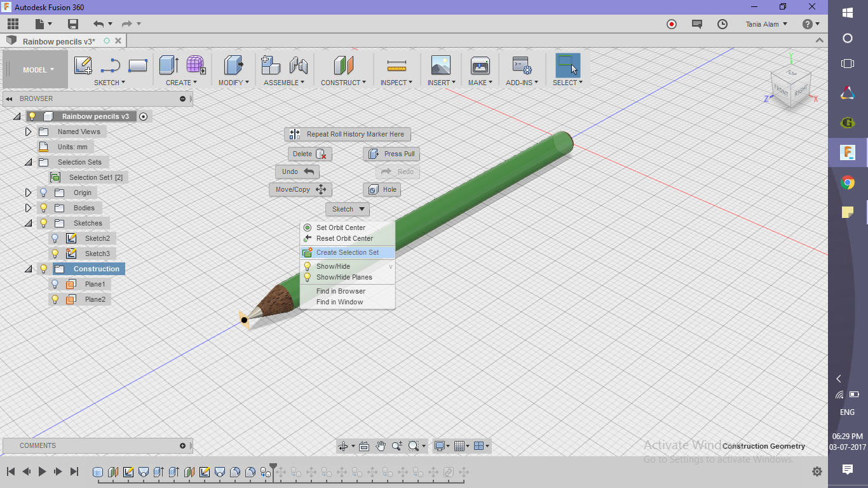Show Sketch3 using its lightbulb
The image size is (868, 488).
pos(55,254)
